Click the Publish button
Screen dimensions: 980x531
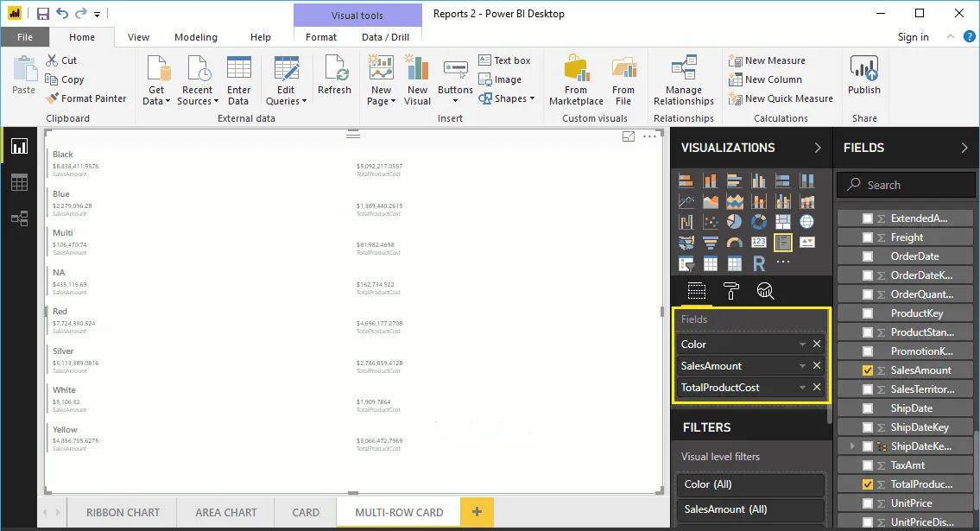point(863,78)
